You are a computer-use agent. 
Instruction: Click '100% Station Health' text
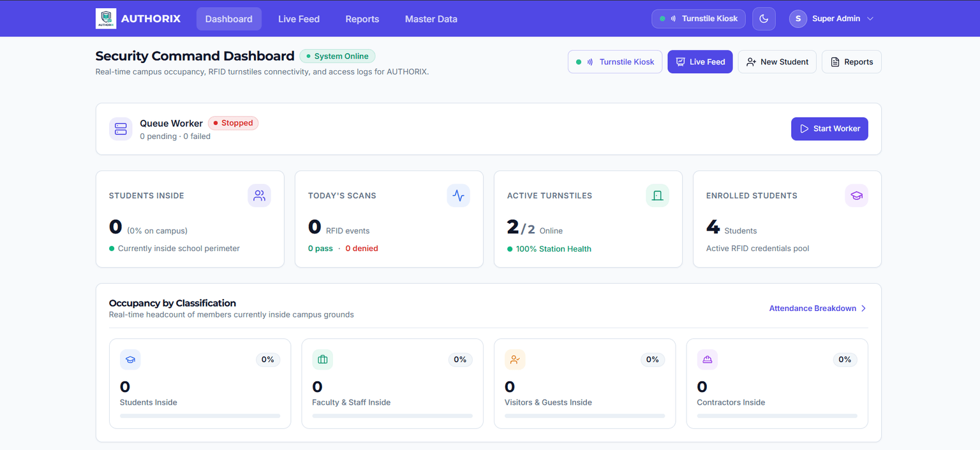point(554,249)
